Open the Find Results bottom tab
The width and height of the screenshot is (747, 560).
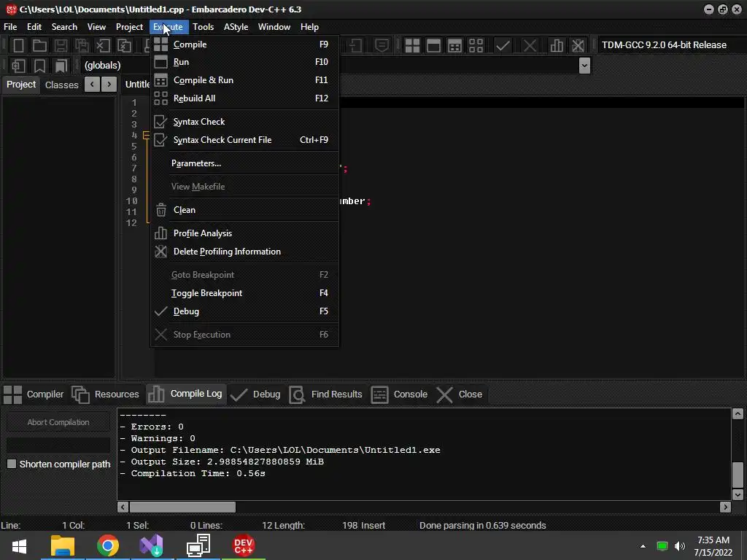click(326, 394)
